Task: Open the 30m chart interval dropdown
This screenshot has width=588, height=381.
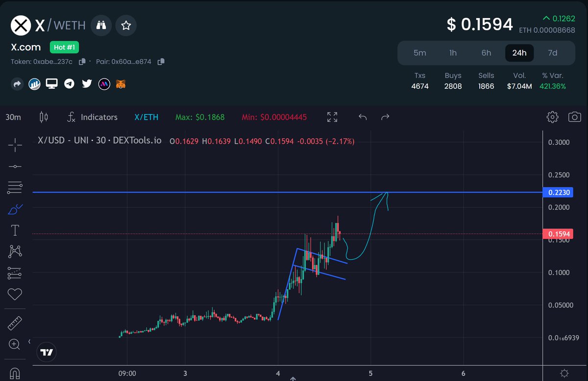Action: click(x=14, y=117)
